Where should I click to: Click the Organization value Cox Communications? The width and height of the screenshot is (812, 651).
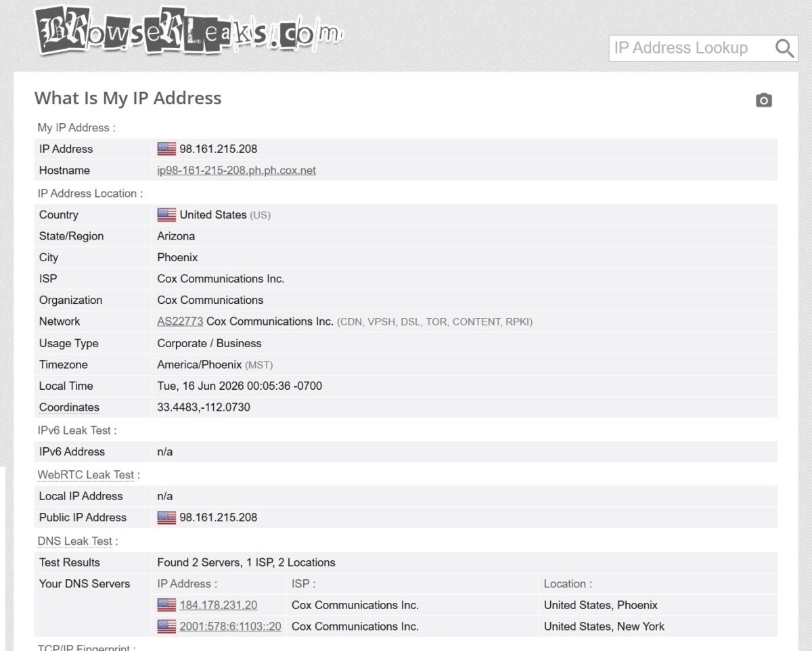[x=210, y=300]
